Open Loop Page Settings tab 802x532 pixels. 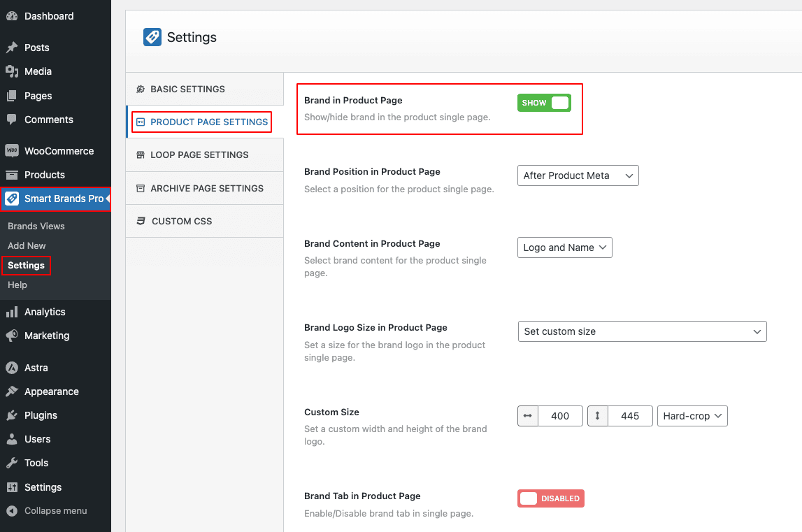(199, 154)
